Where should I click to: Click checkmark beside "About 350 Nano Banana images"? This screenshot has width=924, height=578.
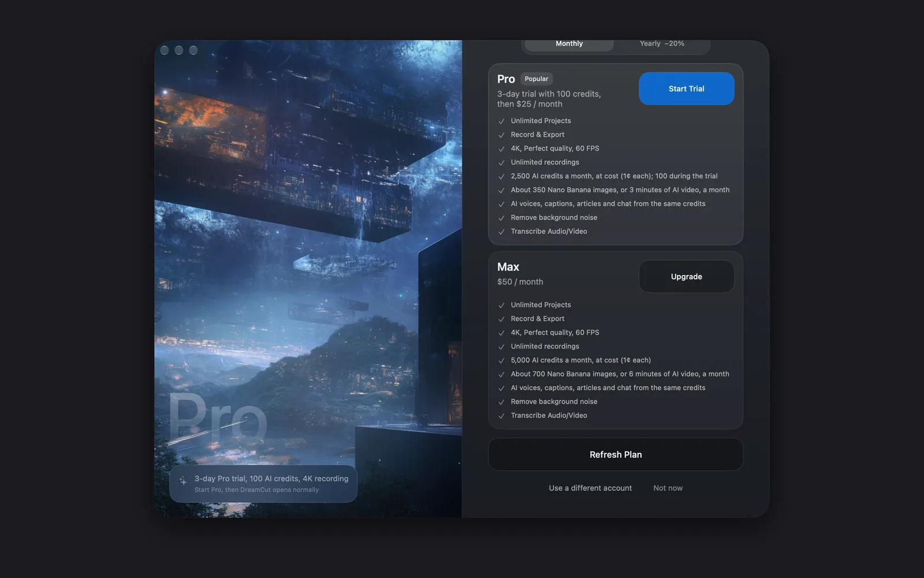pyautogui.click(x=501, y=191)
